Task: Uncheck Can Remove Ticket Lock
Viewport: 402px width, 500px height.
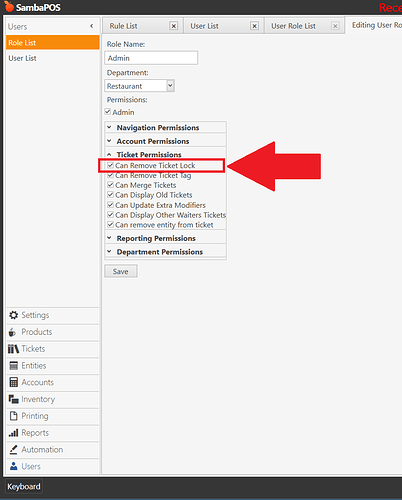Action: tap(110, 165)
